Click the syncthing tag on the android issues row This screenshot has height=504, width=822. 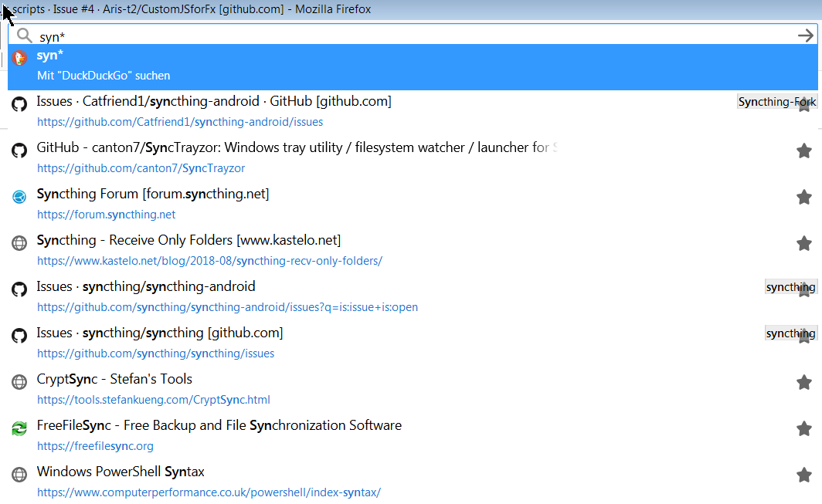tap(790, 286)
